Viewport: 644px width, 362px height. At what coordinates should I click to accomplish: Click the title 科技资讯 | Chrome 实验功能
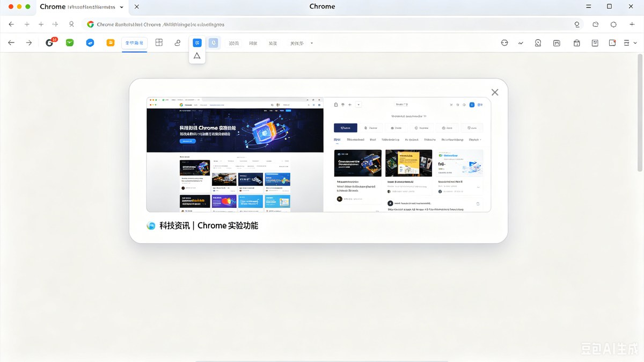pyautogui.click(x=209, y=226)
